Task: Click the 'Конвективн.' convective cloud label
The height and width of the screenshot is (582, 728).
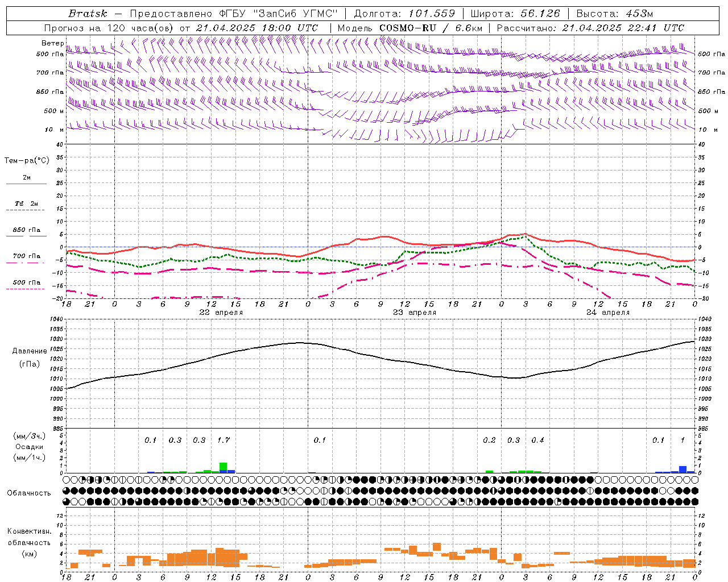Action: (x=29, y=531)
